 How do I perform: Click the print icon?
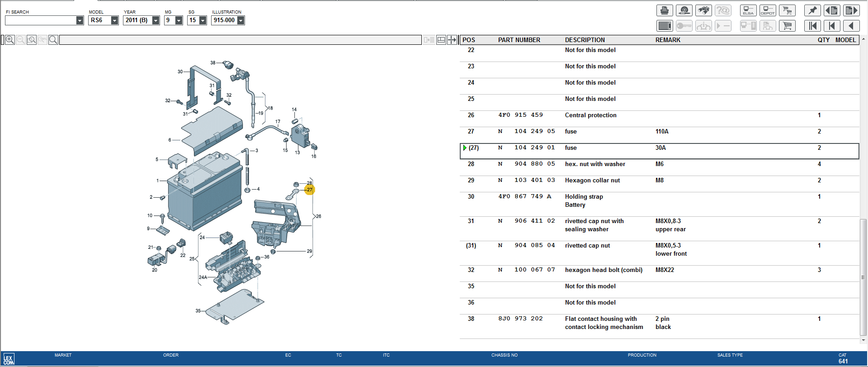665,10
